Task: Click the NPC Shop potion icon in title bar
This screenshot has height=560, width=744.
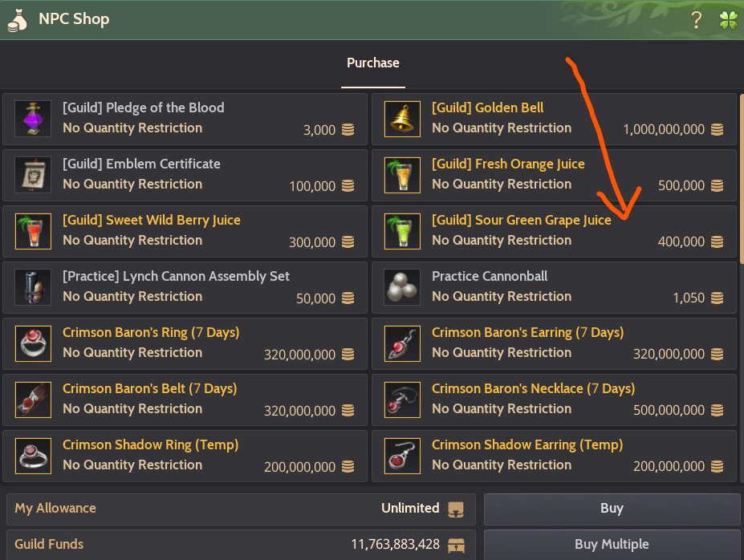Action: tap(18, 19)
